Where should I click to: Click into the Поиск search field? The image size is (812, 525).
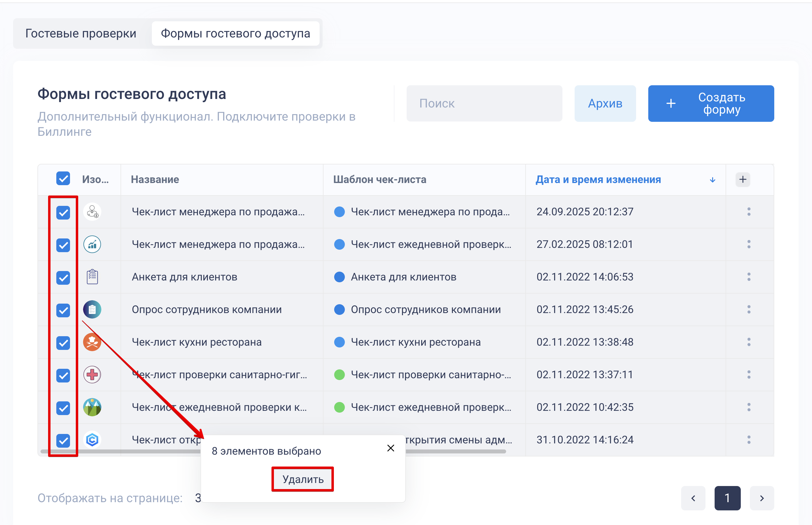484,103
